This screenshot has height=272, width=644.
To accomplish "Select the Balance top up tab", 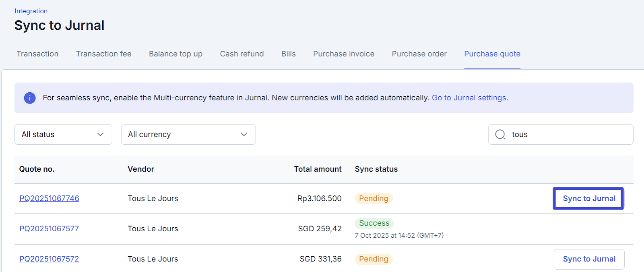I will click(x=175, y=54).
